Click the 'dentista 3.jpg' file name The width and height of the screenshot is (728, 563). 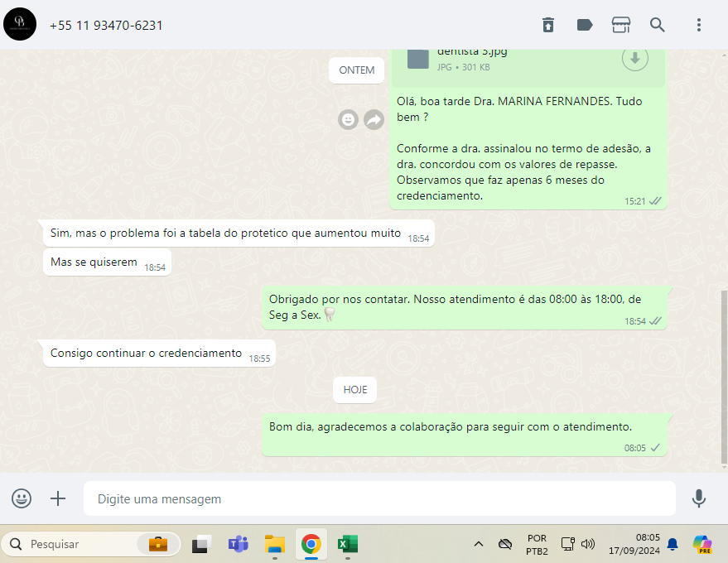tap(472, 52)
